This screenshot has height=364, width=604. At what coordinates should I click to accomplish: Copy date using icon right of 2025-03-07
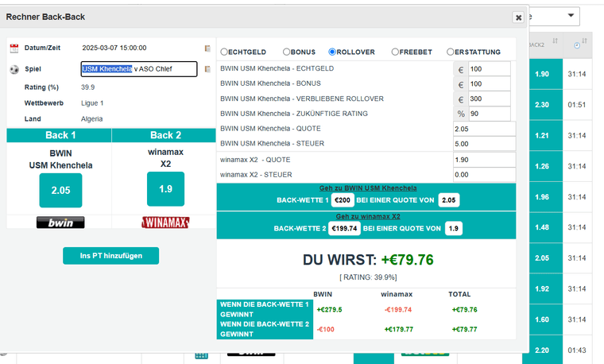(x=207, y=48)
